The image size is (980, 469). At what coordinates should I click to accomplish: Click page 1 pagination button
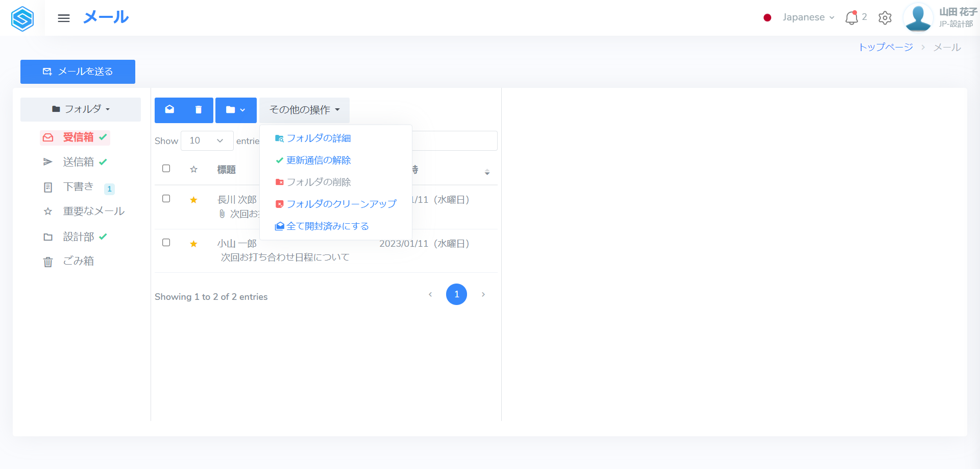coord(456,294)
